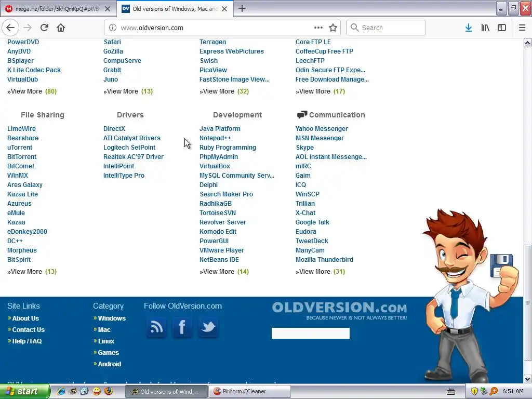Viewport: 532px width, 399px height.
Task: Click the page scrollbar up arrow
Action: (x=528, y=43)
